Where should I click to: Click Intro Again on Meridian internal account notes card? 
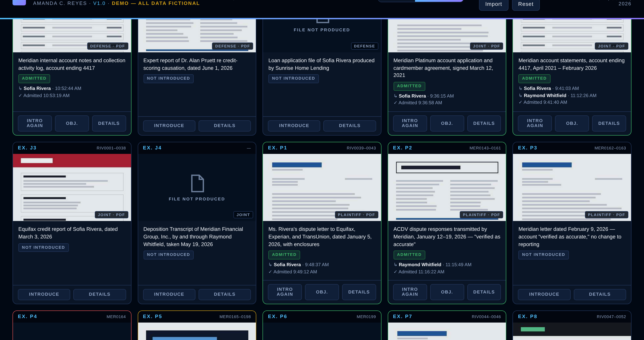pyautogui.click(x=35, y=123)
